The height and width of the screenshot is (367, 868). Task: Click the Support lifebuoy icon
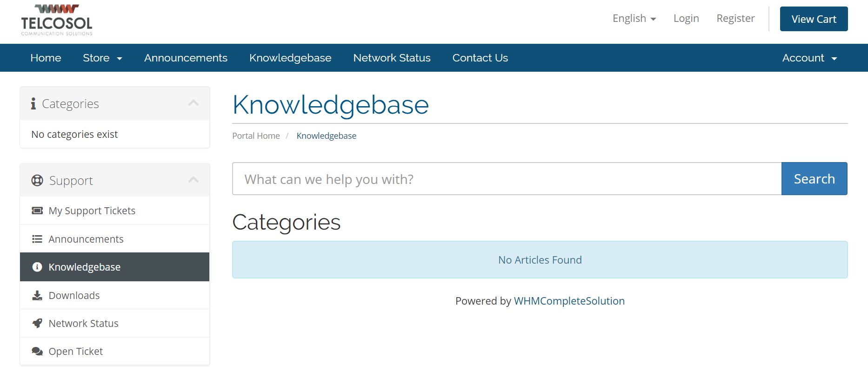tap(37, 180)
